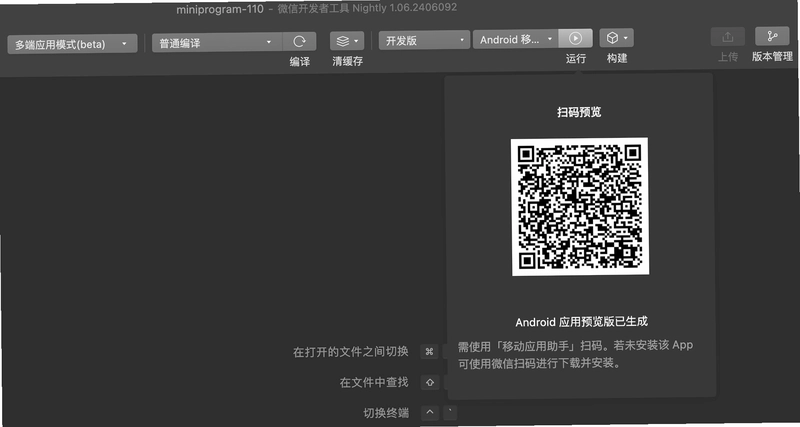Viewport: 800px width, 427px height.
Task: Click the window title miniprogram-110
Action: coord(220,9)
